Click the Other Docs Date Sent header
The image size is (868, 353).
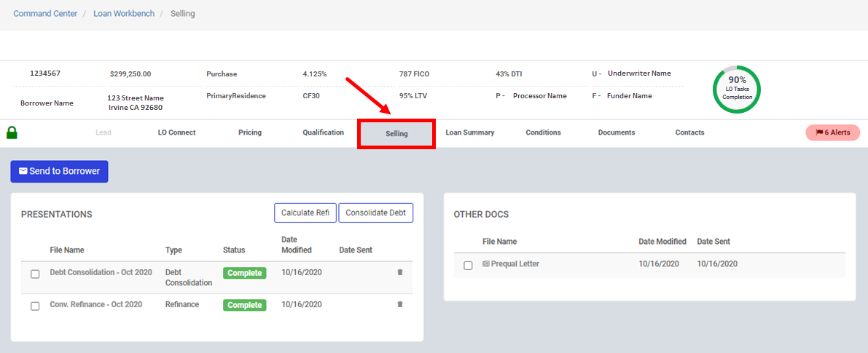(x=713, y=242)
